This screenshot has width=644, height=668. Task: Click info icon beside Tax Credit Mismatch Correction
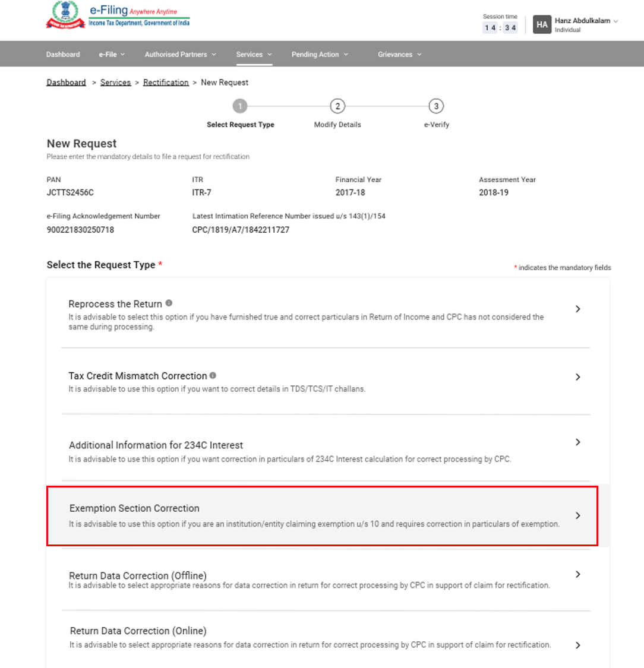coord(213,375)
